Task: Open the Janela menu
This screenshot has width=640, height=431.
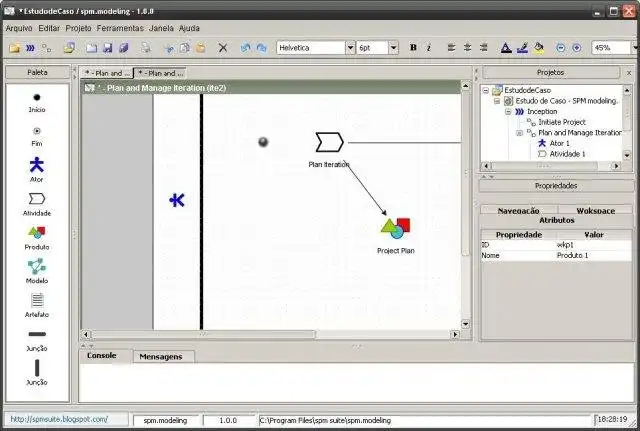Action: [x=161, y=28]
